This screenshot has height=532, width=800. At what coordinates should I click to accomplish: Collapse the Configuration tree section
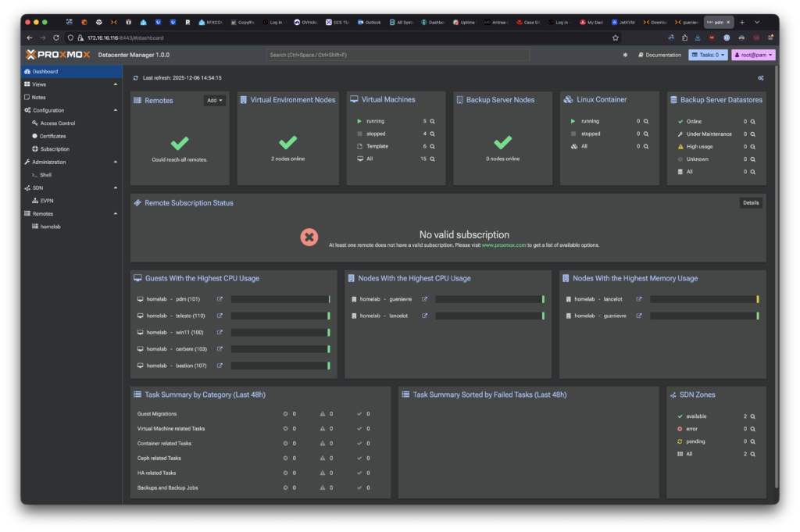click(x=116, y=110)
